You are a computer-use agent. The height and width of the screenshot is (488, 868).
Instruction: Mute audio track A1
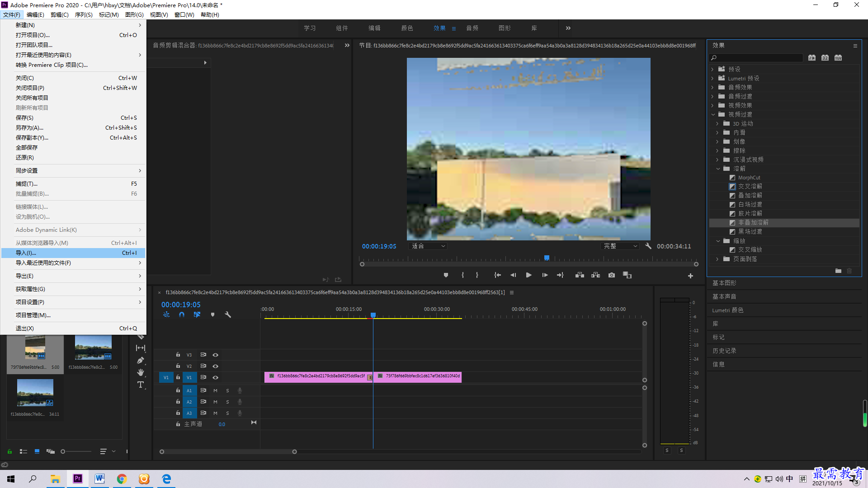click(x=216, y=391)
